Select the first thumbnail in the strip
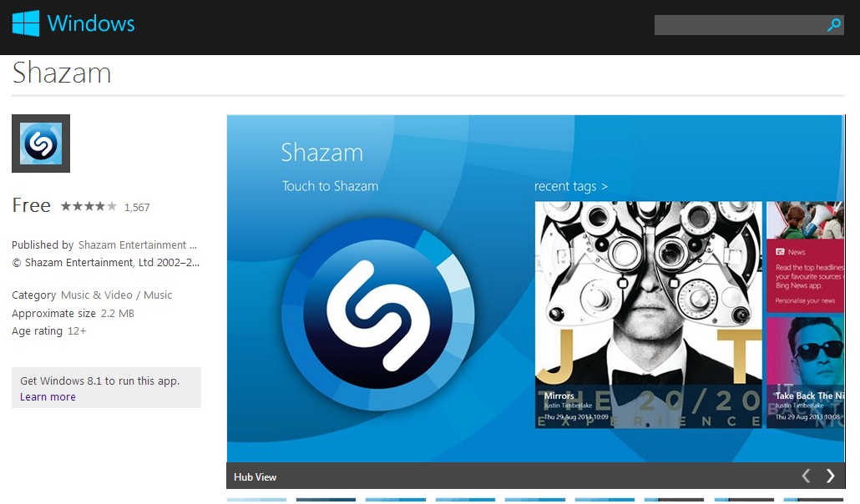 pos(256,500)
